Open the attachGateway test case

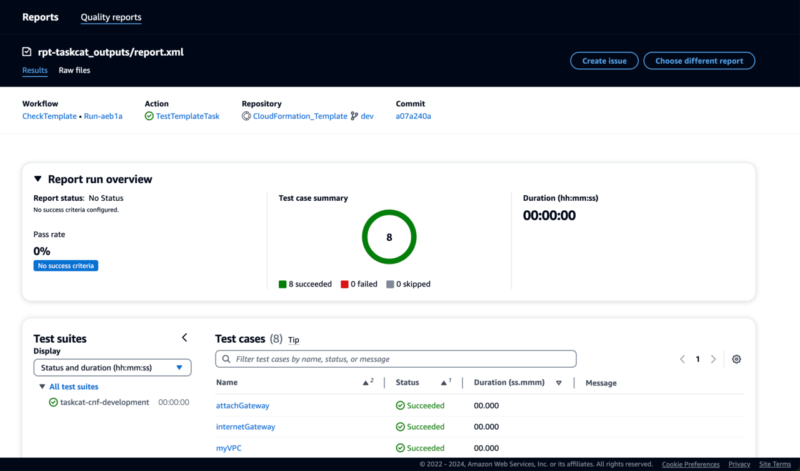242,406
